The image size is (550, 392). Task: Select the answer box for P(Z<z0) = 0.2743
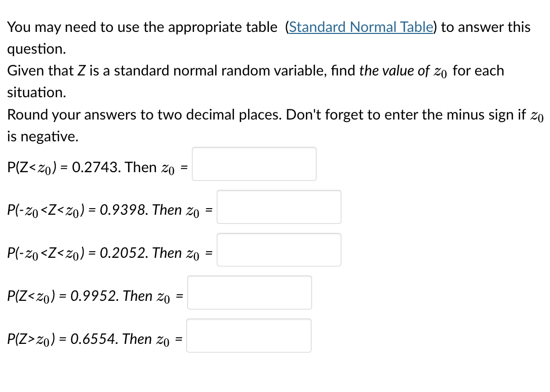point(254,164)
